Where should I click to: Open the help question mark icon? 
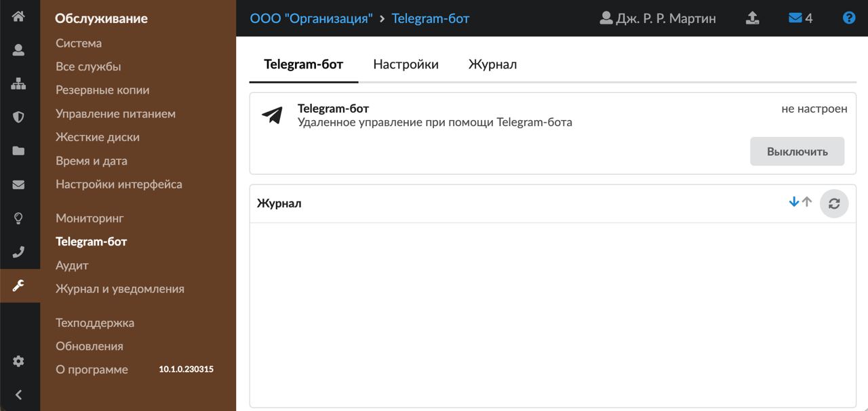(x=848, y=18)
